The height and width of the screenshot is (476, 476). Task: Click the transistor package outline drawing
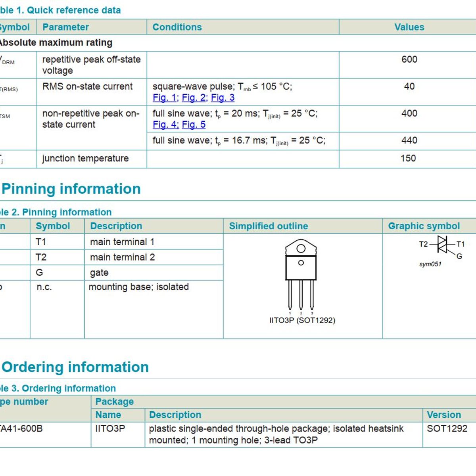point(301,274)
